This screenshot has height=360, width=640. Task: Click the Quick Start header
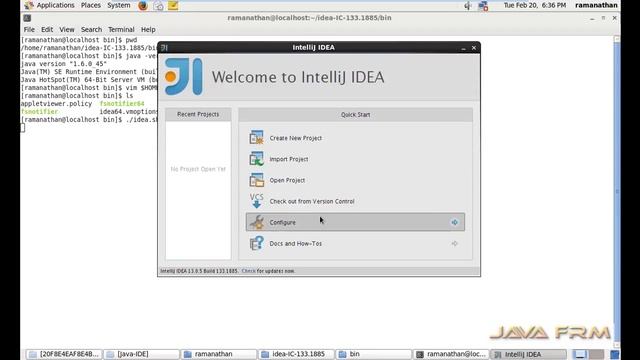point(356,115)
